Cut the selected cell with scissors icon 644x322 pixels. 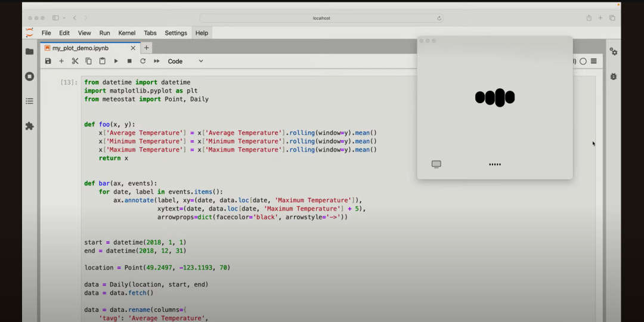click(x=75, y=61)
